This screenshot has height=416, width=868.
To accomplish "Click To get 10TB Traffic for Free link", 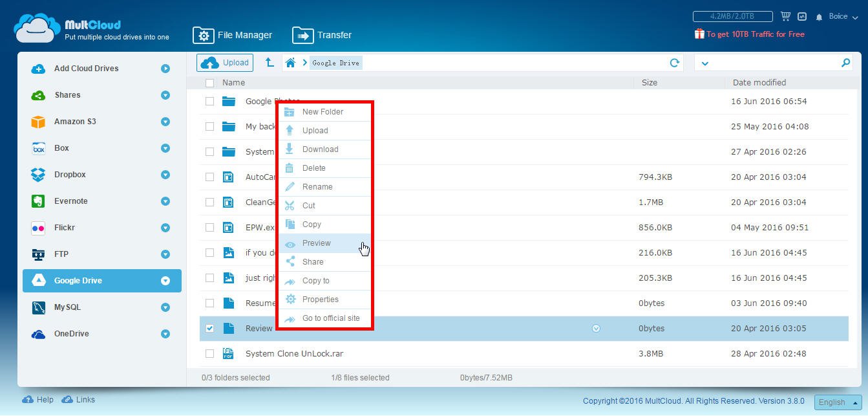I will tap(755, 34).
